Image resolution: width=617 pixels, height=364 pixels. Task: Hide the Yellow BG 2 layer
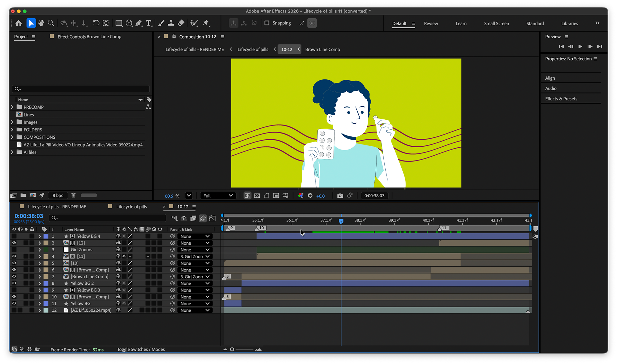click(x=14, y=283)
